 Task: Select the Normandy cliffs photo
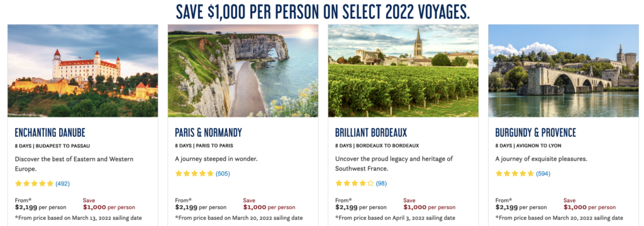[243, 71]
